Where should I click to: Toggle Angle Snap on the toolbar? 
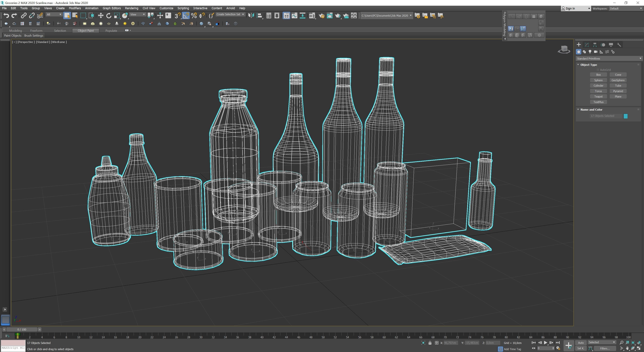coord(186,16)
